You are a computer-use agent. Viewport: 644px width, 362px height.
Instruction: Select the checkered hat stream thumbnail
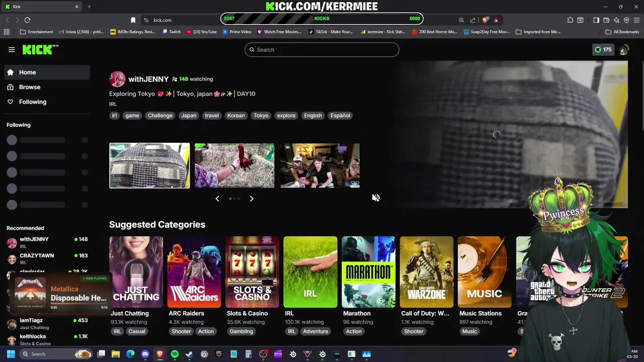pos(149,165)
